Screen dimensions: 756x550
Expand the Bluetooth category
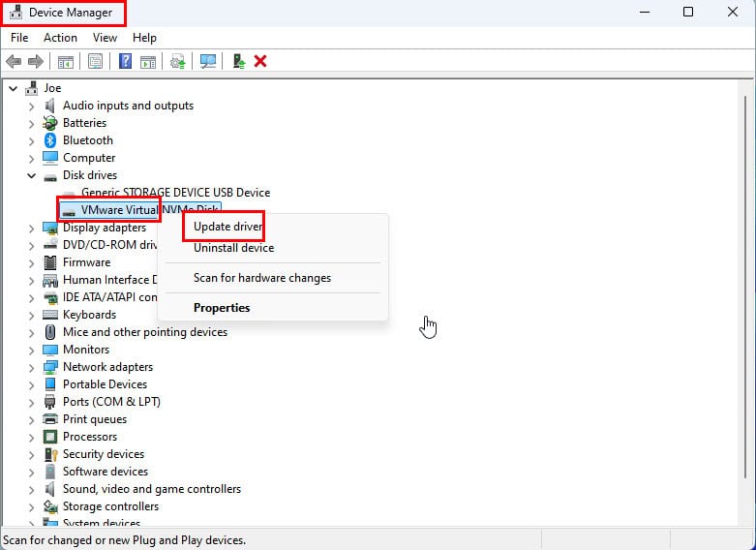(x=31, y=140)
